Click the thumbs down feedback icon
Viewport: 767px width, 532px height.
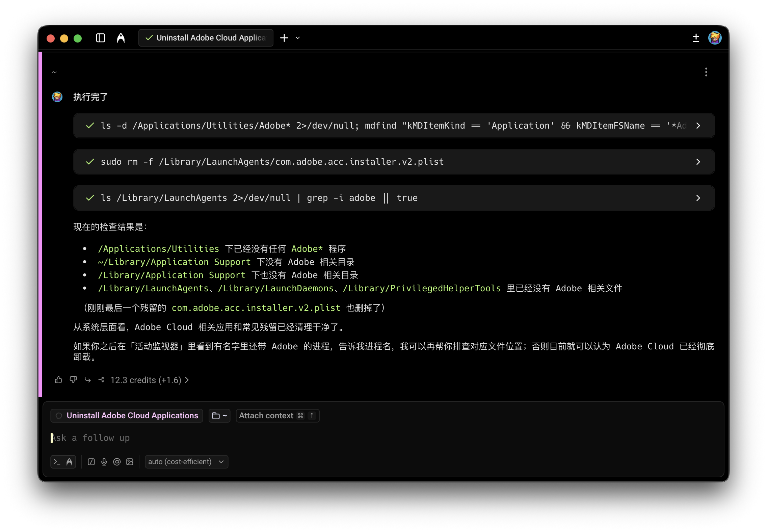[73, 380]
